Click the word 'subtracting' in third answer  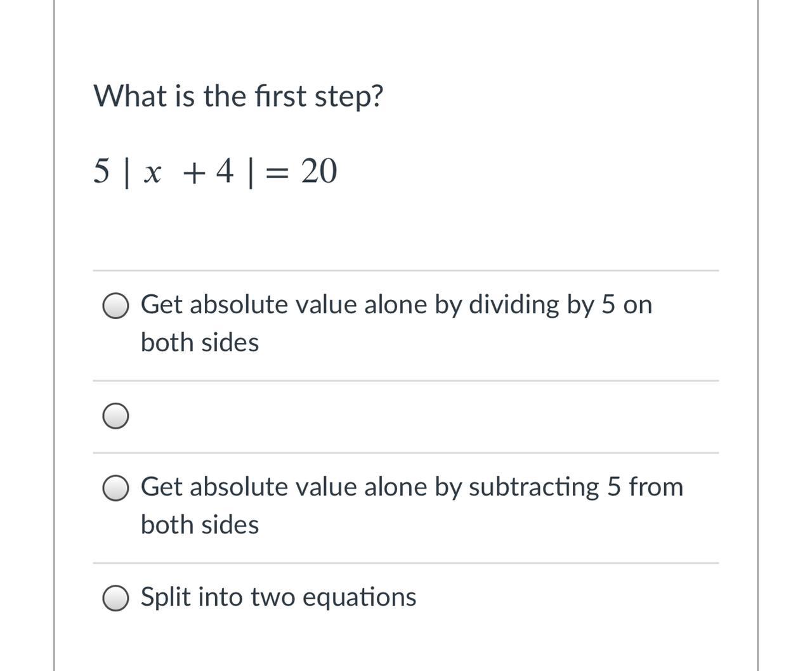coord(534,487)
